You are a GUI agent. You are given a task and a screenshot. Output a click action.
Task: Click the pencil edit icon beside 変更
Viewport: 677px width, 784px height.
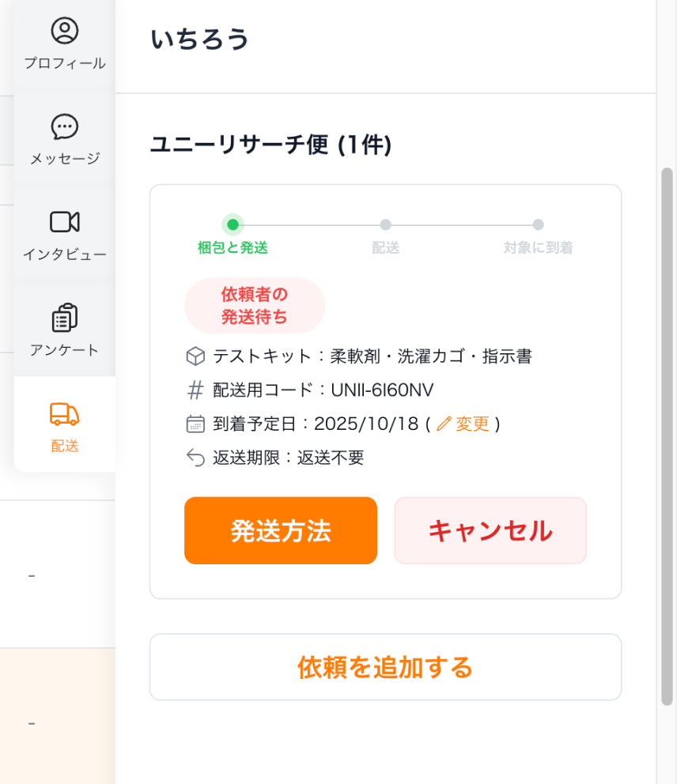pyautogui.click(x=444, y=424)
